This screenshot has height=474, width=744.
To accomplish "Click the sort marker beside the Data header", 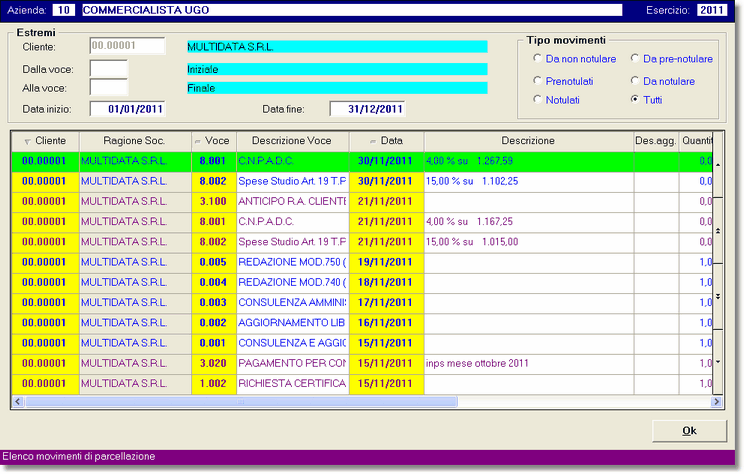I will pyautogui.click(x=373, y=141).
